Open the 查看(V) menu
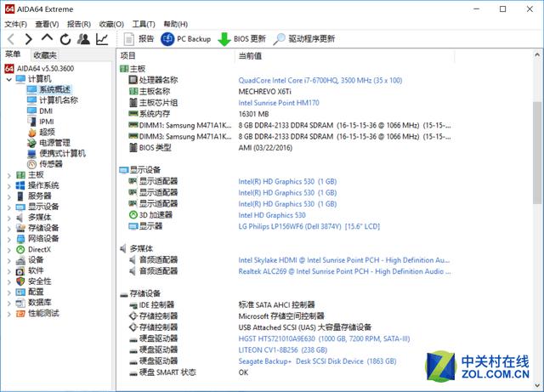 48,24
